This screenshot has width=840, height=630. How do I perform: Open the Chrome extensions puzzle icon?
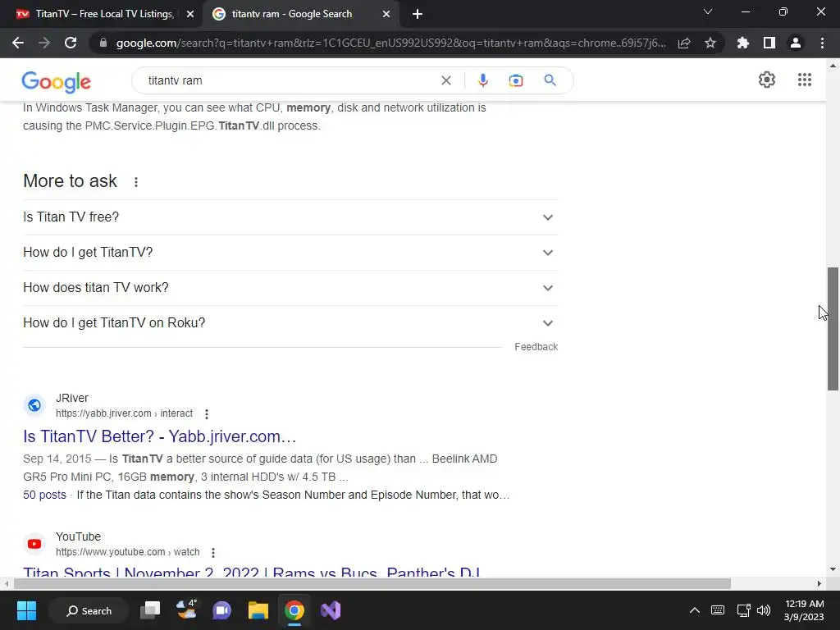point(743,43)
